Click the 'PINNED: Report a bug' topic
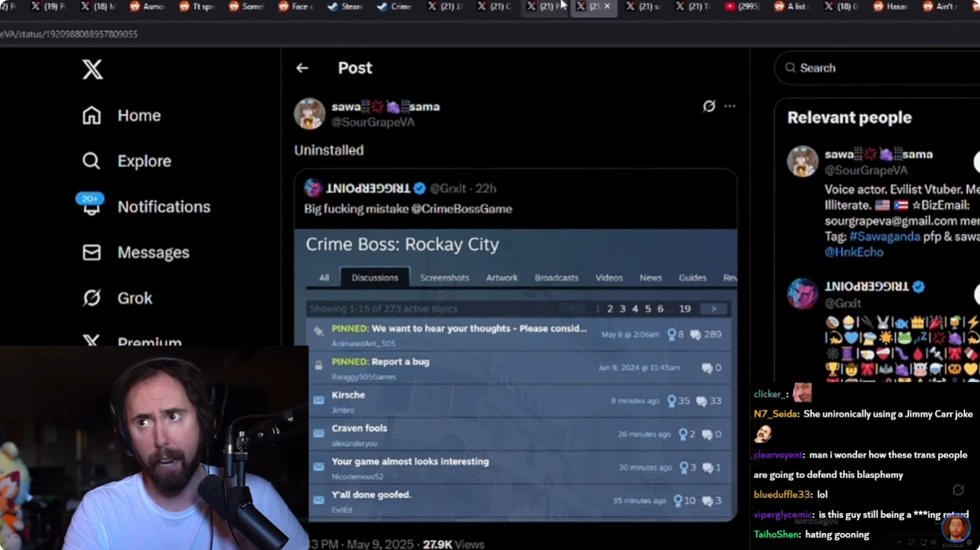The width and height of the screenshot is (980, 550). (x=380, y=362)
